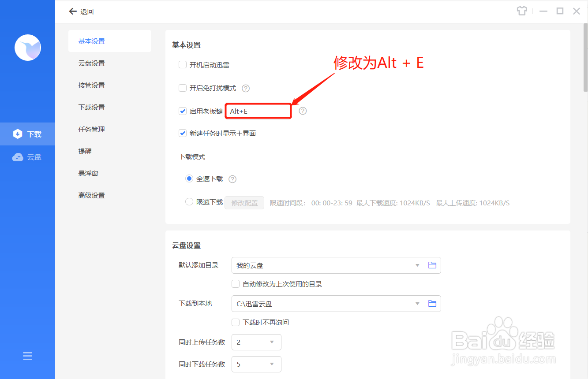Image resolution: width=588 pixels, height=379 pixels.
Task: Open 同时下载任务数 dropdown
Action: [x=256, y=364]
